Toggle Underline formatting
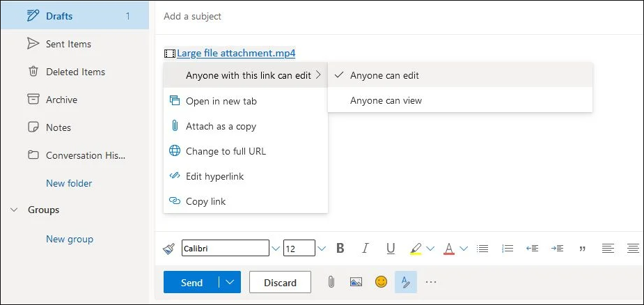This screenshot has width=644, height=305. point(391,249)
